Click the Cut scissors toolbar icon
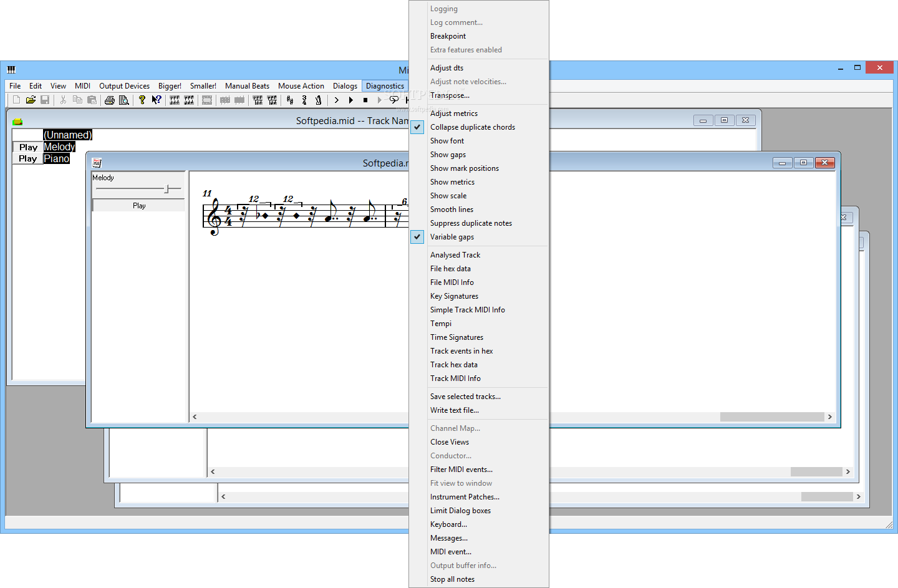 pos(63,100)
